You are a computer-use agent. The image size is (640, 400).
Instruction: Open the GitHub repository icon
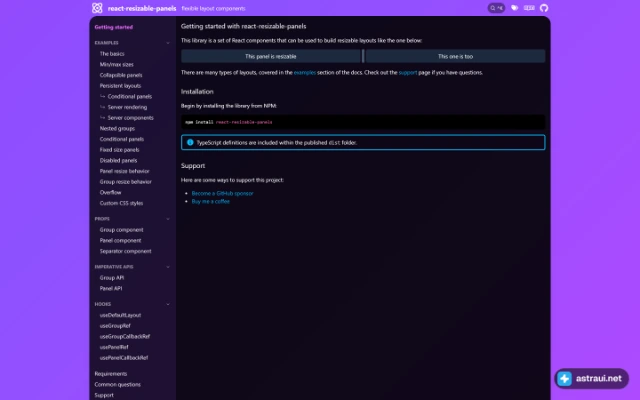coord(544,8)
